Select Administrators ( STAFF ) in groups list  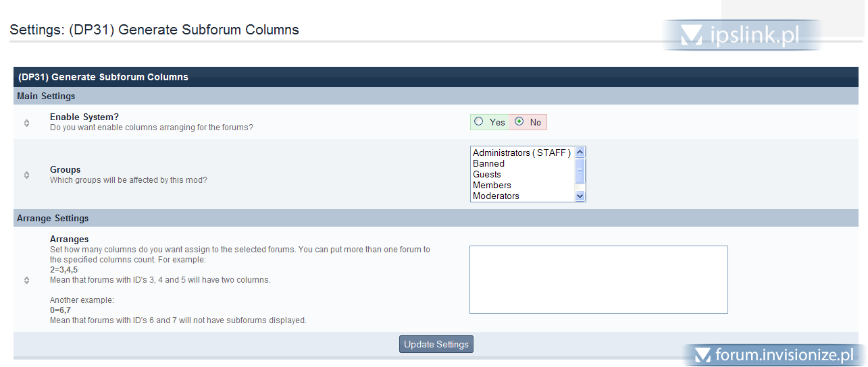(522, 152)
